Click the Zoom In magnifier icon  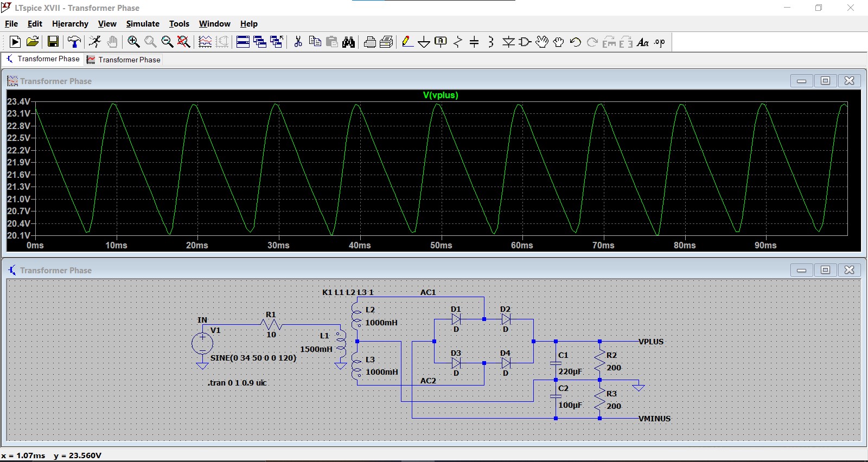click(133, 42)
